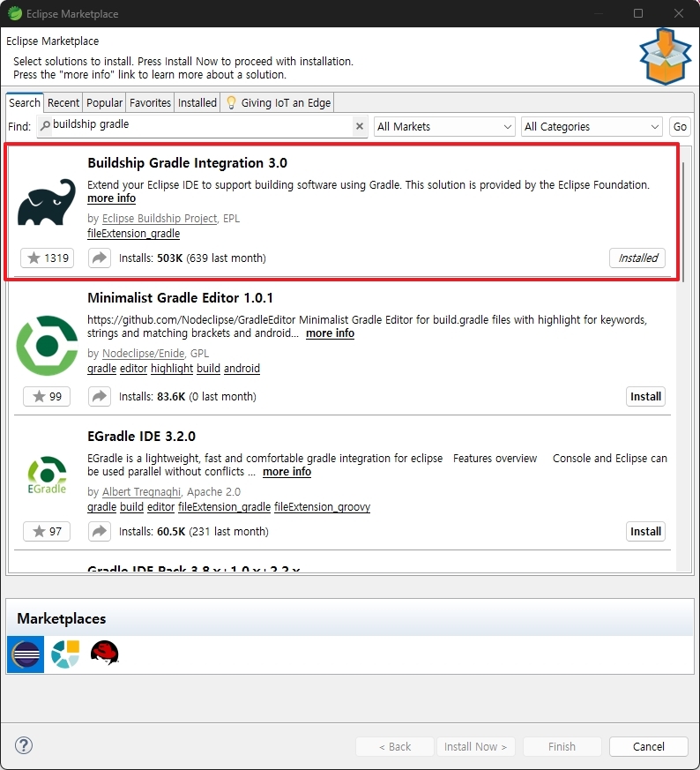Click the Marketplaces section heading
Viewport: 700px width, 770px height.
[x=62, y=619]
